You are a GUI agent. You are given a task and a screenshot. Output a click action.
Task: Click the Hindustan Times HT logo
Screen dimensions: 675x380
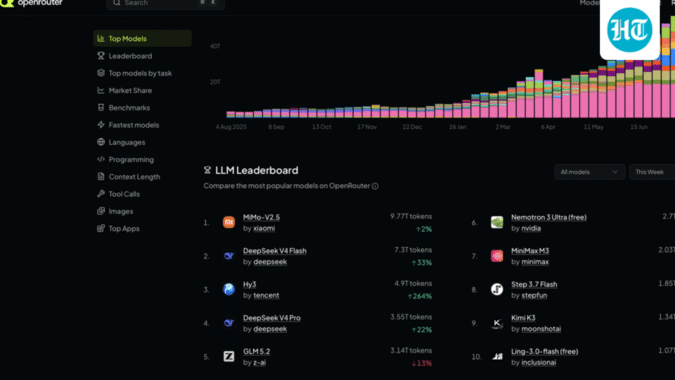[x=629, y=30]
